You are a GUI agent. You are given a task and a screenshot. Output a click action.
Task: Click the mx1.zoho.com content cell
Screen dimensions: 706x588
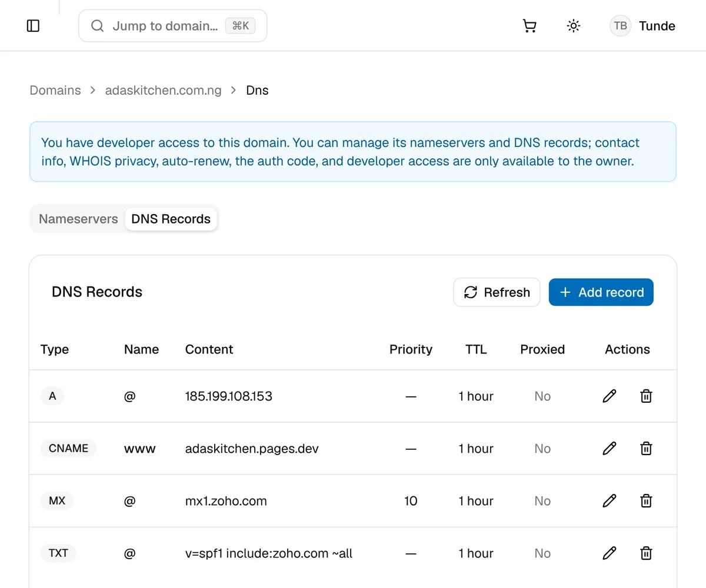pyautogui.click(x=226, y=501)
